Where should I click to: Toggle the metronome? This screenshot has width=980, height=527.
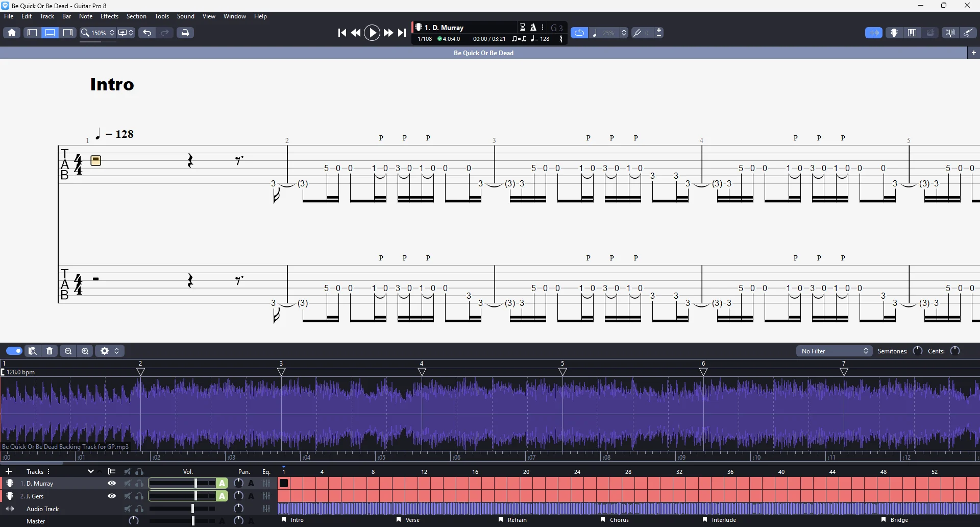[x=533, y=27]
